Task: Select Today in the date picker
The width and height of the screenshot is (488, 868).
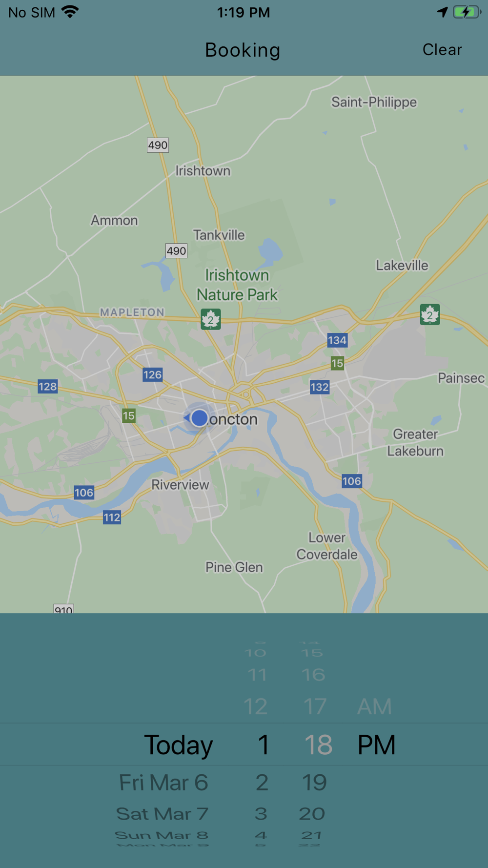Action: coord(179,745)
